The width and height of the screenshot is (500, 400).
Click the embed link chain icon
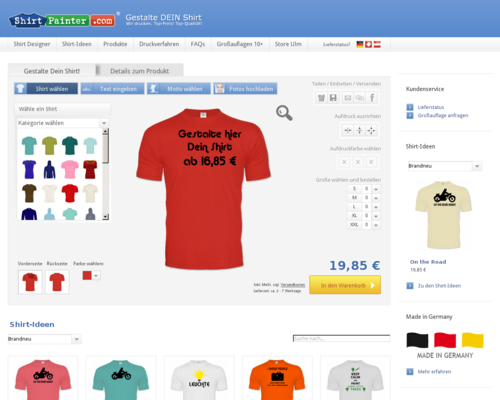click(359, 98)
